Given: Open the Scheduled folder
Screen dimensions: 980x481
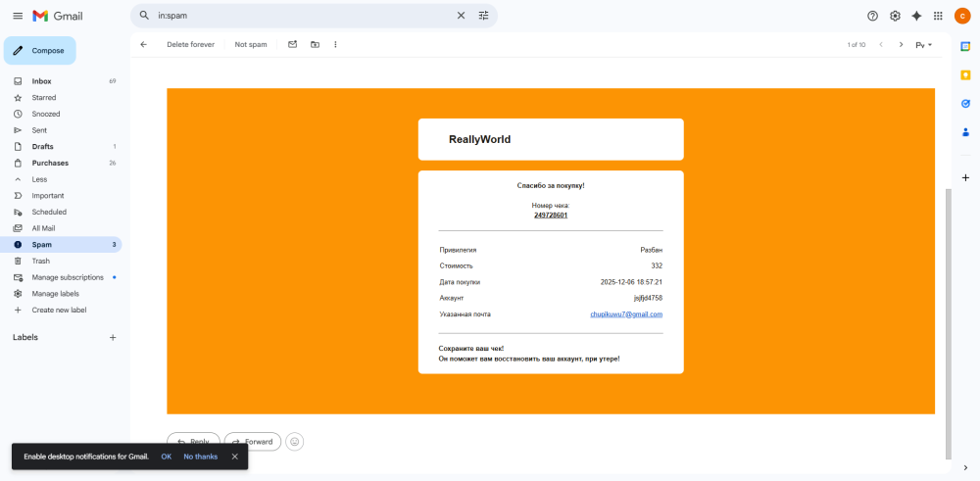Looking at the screenshot, I should tap(61, 212).
